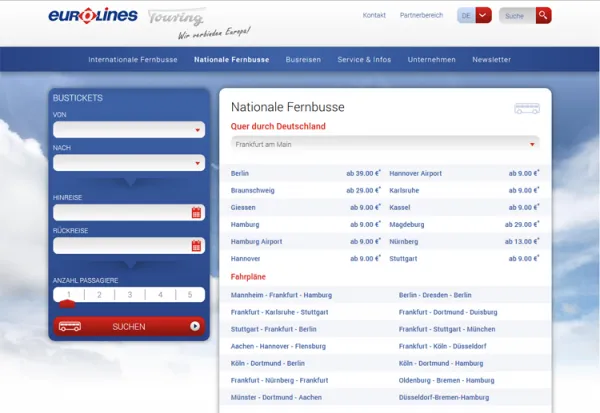
Task: Open Frankfurt - Stuttgart - München timetable
Action: click(x=447, y=329)
